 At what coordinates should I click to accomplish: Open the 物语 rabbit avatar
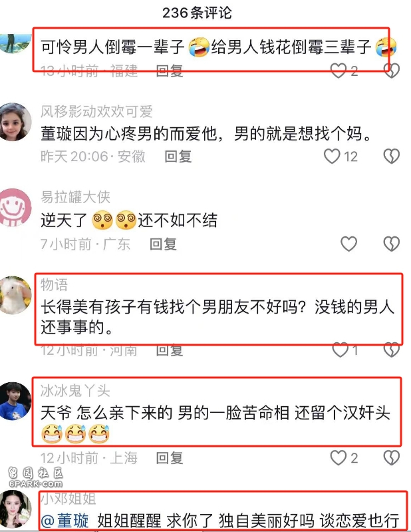15,295
